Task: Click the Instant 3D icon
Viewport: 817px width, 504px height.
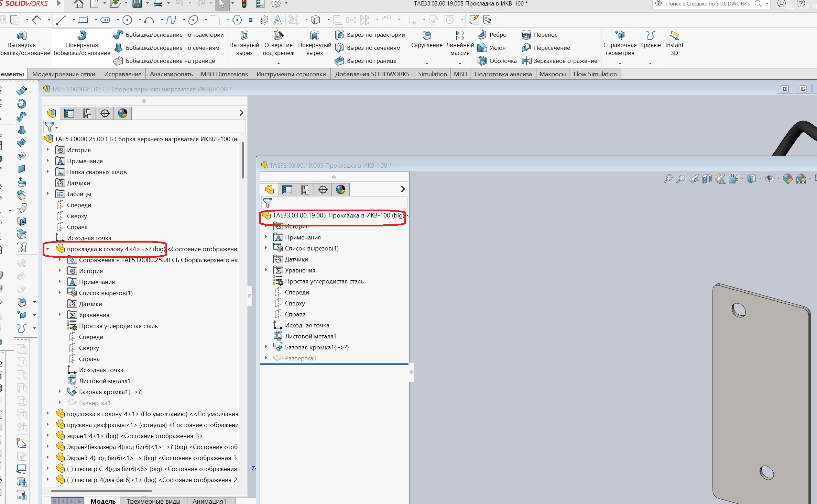Action: [674, 35]
